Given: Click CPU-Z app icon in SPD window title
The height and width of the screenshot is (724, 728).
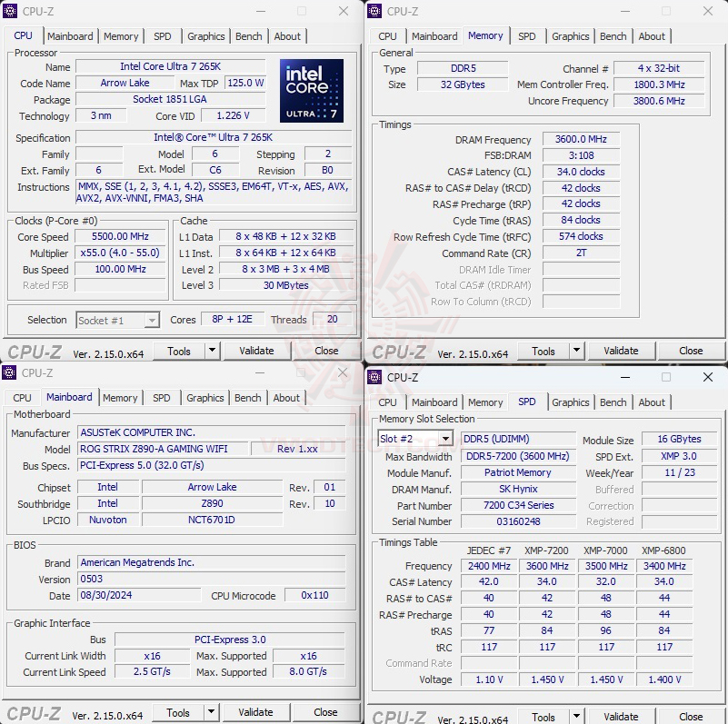Looking at the screenshot, I should 374,377.
